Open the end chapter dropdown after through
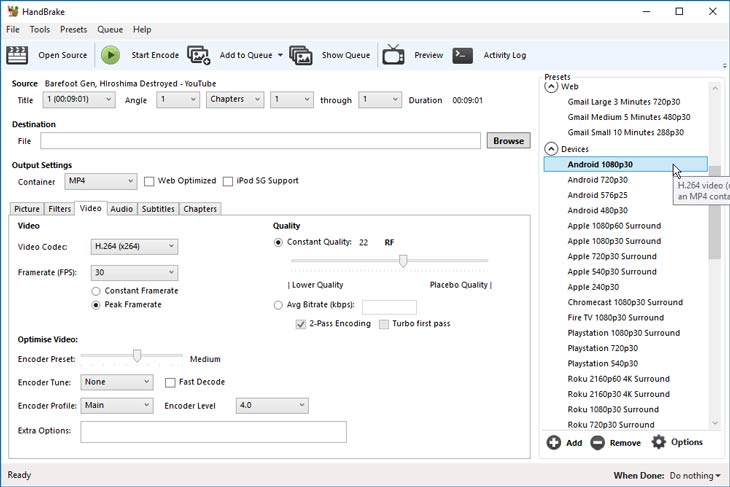This screenshot has height=487, width=730. (x=380, y=100)
